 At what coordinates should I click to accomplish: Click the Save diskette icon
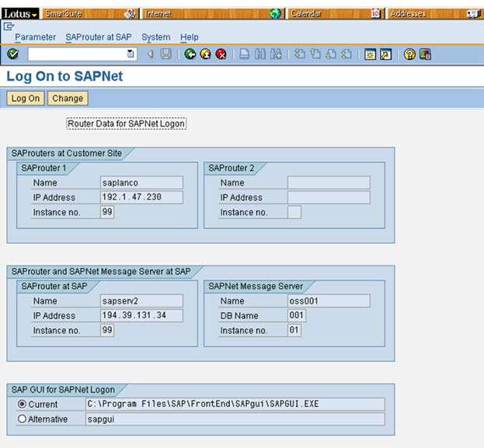(165, 54)
